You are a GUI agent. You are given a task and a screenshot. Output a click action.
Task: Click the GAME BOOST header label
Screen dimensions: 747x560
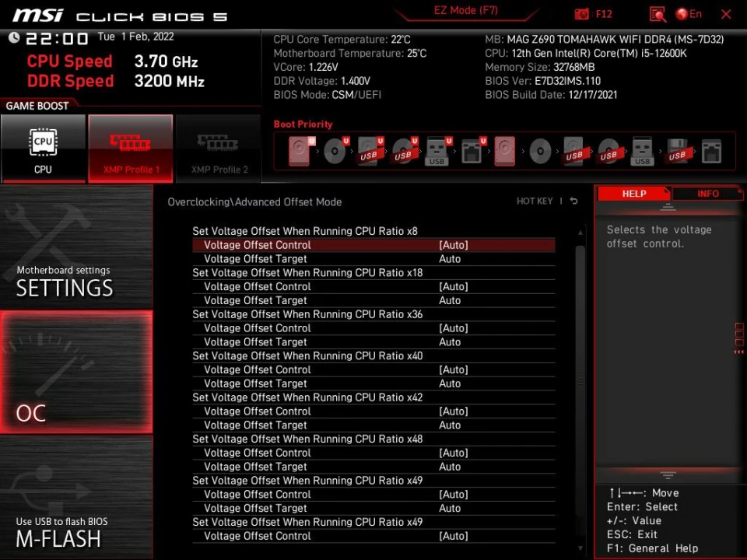37,106
